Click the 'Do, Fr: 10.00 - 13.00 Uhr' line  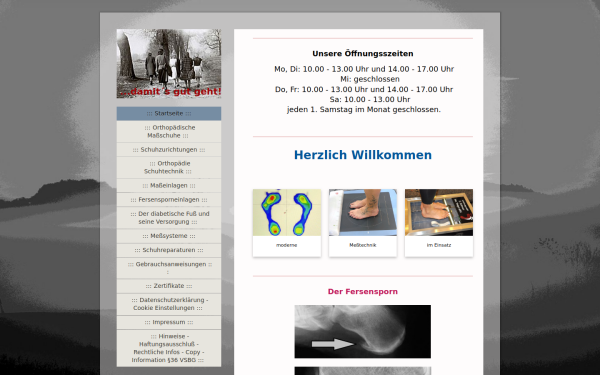[364, 90]
